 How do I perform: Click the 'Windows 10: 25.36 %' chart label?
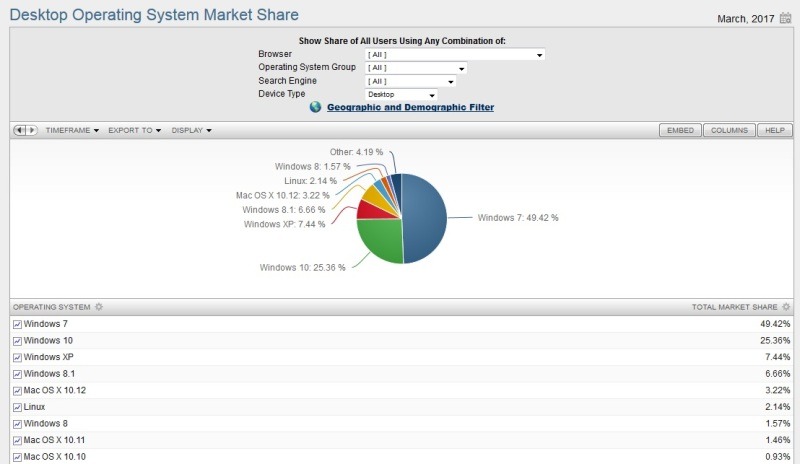click(x=303, y=267)
